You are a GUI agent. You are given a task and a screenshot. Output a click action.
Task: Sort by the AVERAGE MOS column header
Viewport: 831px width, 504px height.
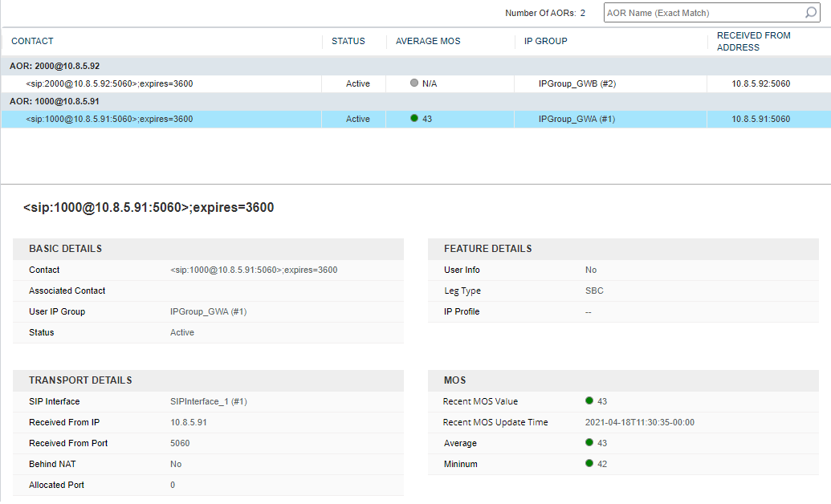pyautogui.click(x=428, y=41)
